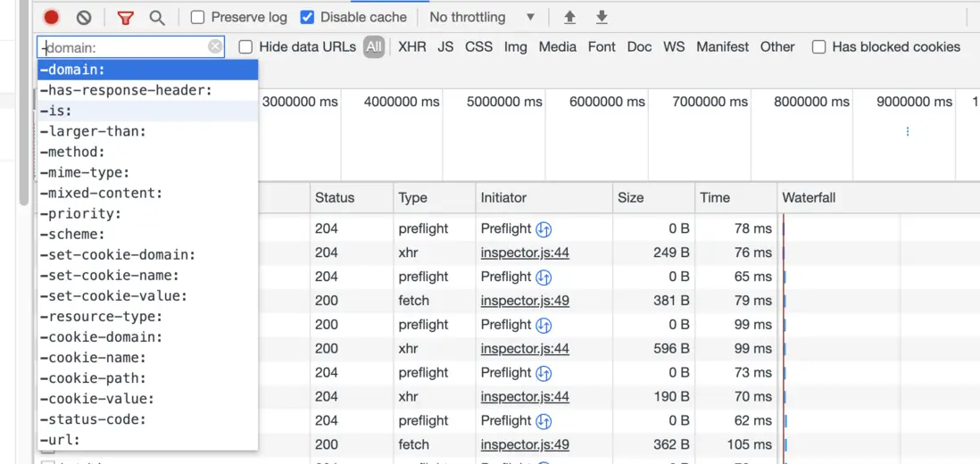Screen dimensions: 980x464
Task: Click the export HAR download arrow
Action: (x=602, y=17)
